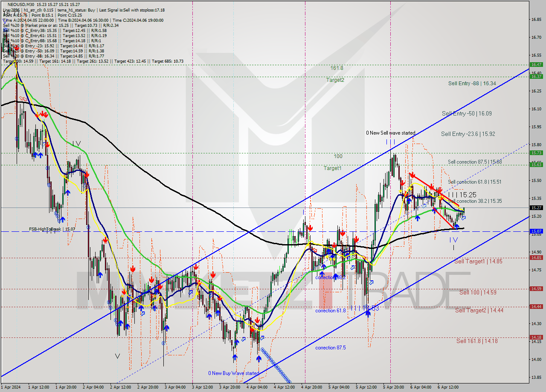
Task: Click the '1 Apr 2024' date axis label
Action: (x=11, y=387)
